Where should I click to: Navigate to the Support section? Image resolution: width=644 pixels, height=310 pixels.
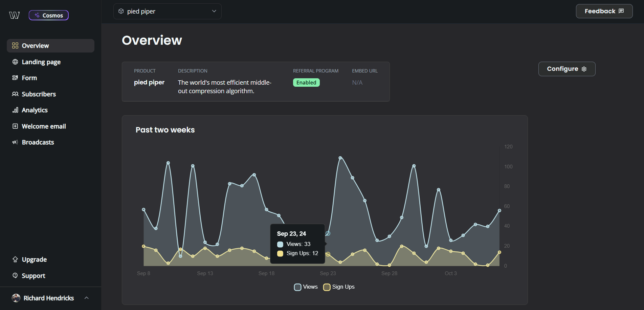coord(33,275)
